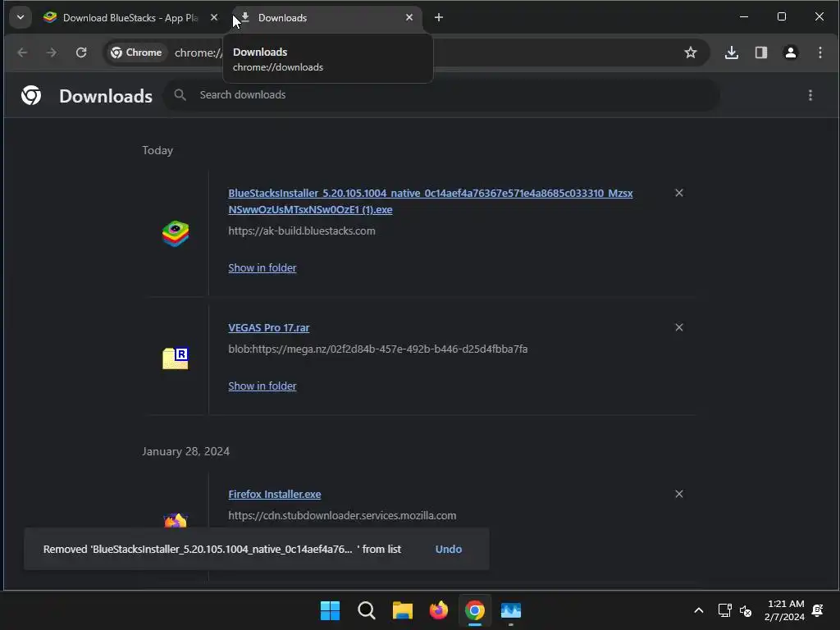840x630 pixels.
Task: Click the January 28, 2024 date heading
Action: point(185,452)
